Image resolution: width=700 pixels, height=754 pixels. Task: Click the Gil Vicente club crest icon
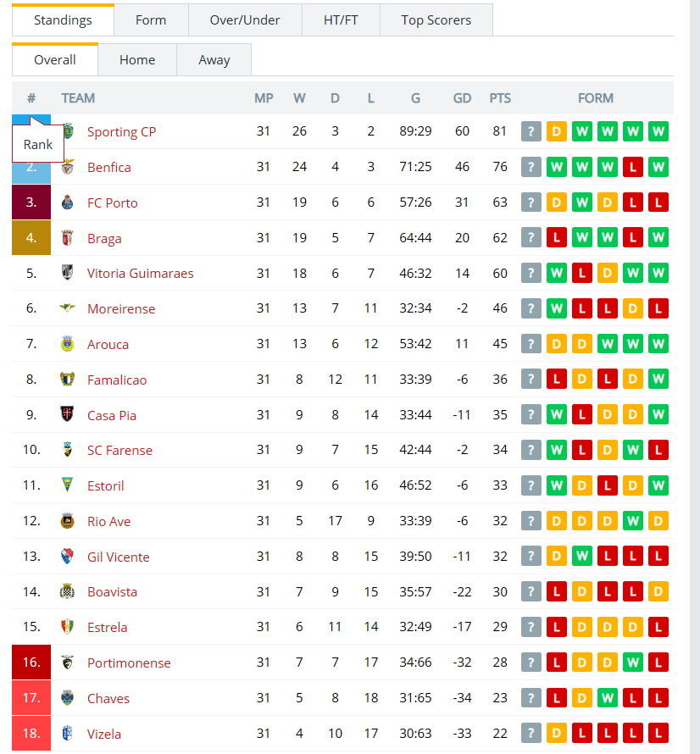pos(67,557)
